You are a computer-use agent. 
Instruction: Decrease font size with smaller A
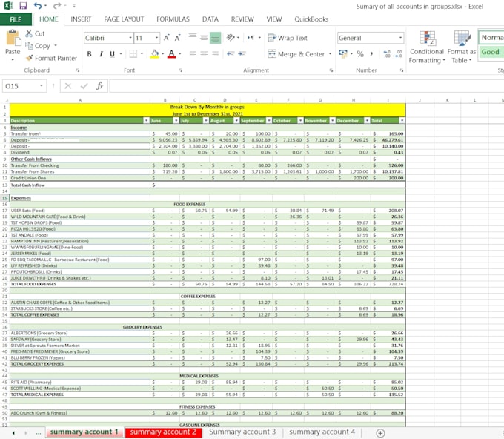click(177, 38)
